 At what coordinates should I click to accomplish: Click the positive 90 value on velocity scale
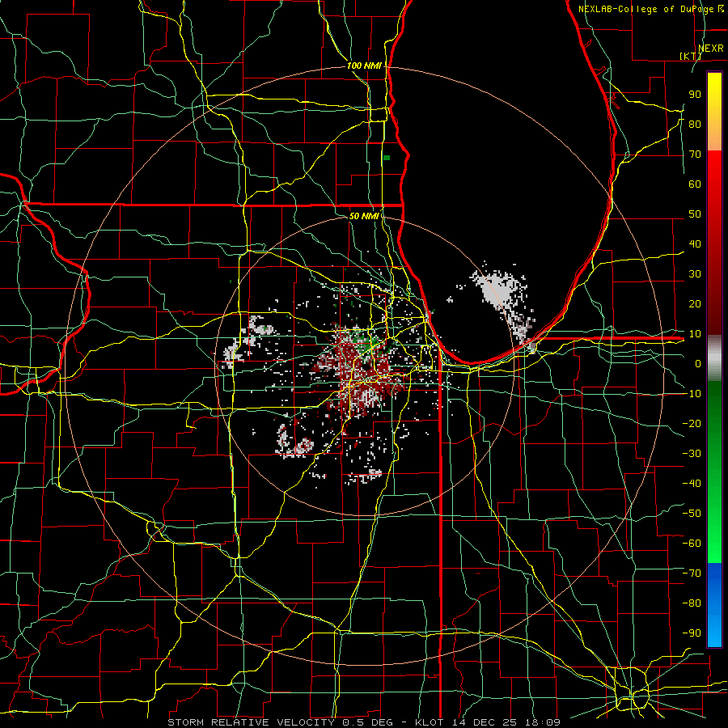[695, 95]
